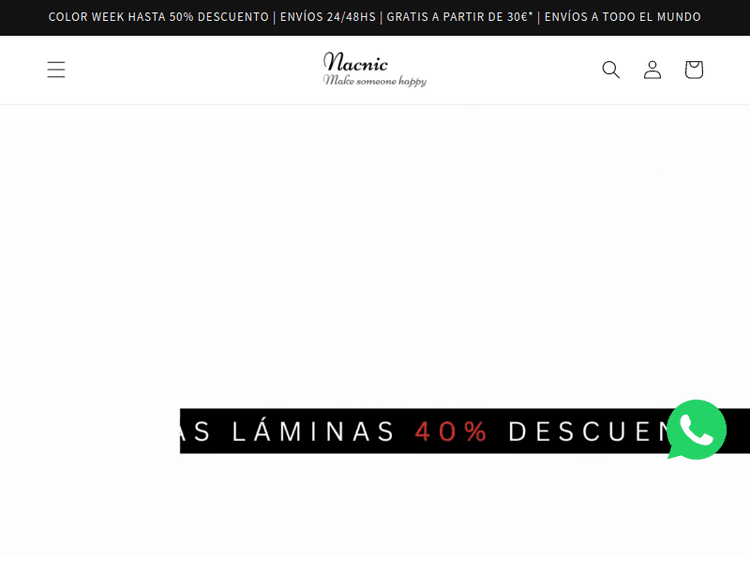
Task: Select 'COLOR WEEK HASTA 50% DESCUENTO' announcement
Action: click(158, 17)
